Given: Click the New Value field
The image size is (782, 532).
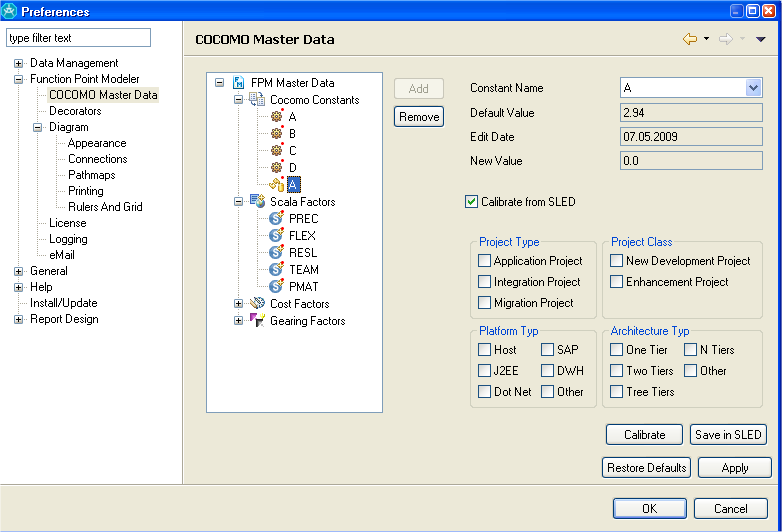Looking at the screenshot, I should click(691, 161).
